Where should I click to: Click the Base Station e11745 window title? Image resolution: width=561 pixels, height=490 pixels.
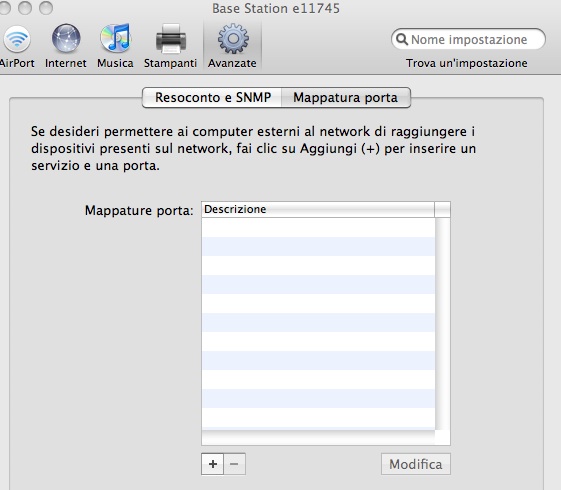pos(276,8)
